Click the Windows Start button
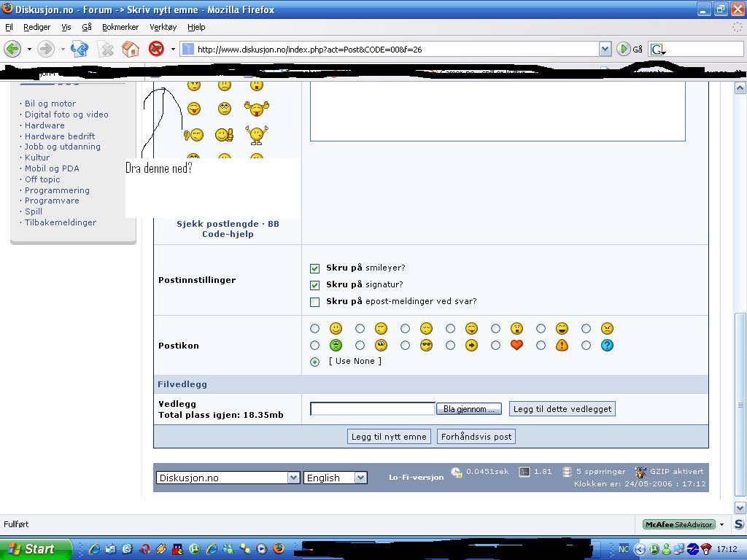Viewport: 747px width, 560px height. pos(36,549)
